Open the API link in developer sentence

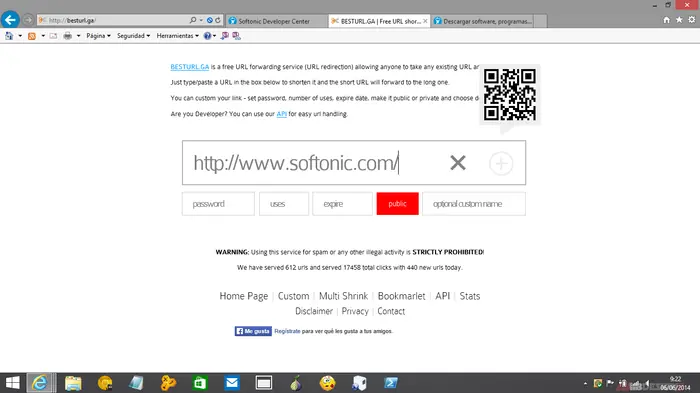tap(281, 114)
